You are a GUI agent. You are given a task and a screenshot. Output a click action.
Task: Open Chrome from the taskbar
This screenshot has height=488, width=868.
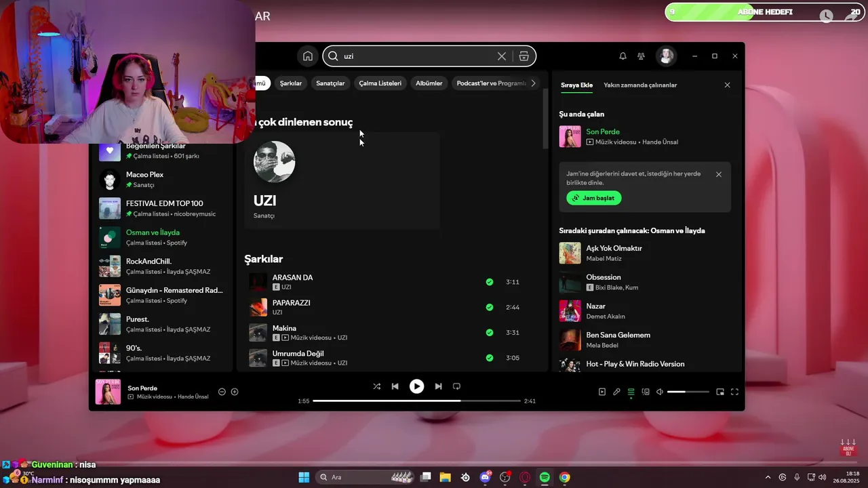point(564,477)
